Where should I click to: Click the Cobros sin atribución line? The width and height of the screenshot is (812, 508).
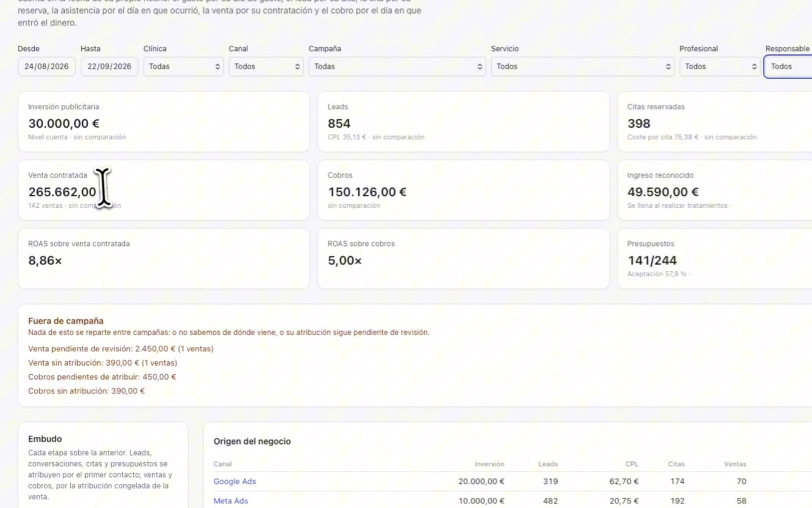coord(86,391)
